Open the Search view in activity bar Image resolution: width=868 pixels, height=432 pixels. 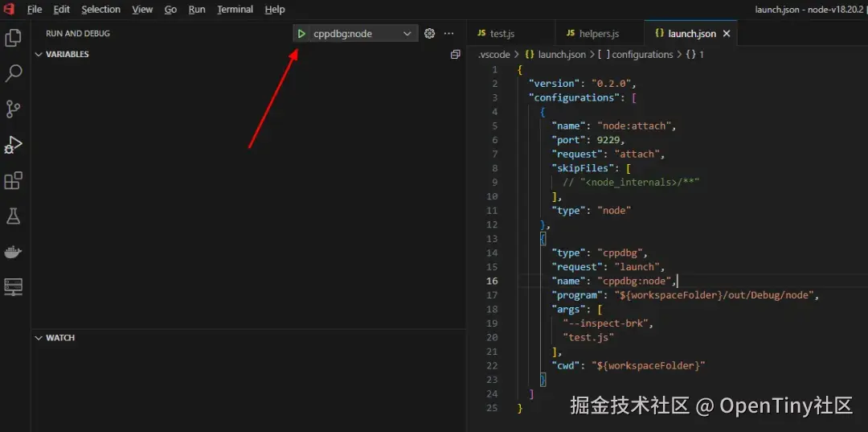[14, 73]
